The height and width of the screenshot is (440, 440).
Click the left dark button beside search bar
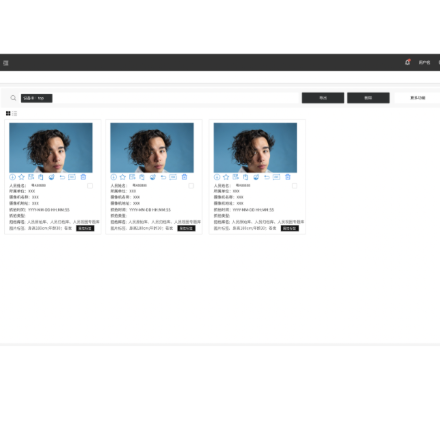(x=323, y=98)
